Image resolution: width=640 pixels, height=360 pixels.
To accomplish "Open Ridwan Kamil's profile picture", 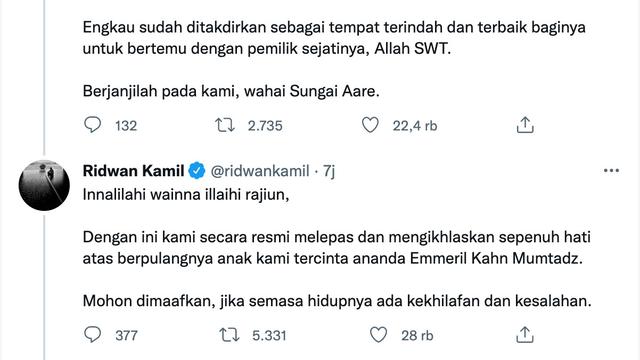I will point(44,185).
